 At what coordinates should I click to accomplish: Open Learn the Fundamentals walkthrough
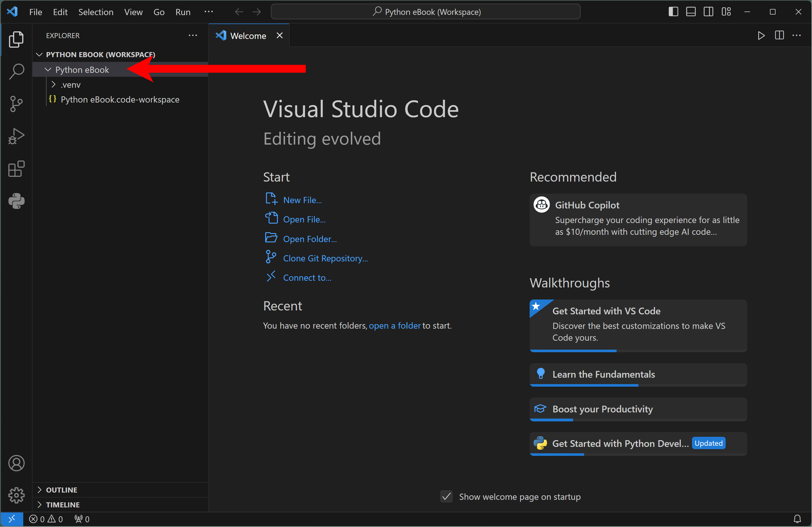point(638,375)
